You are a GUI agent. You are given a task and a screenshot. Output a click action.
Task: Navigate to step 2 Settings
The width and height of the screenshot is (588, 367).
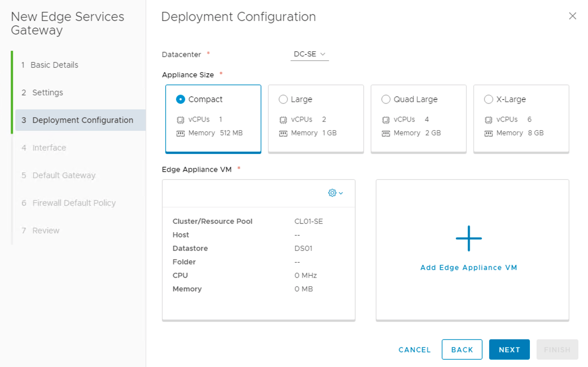coord(47,92)
